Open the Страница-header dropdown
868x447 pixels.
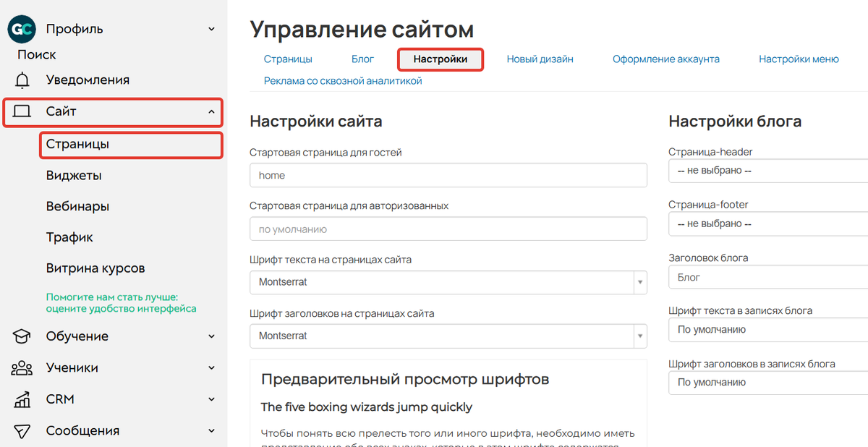tap(768, 171)
